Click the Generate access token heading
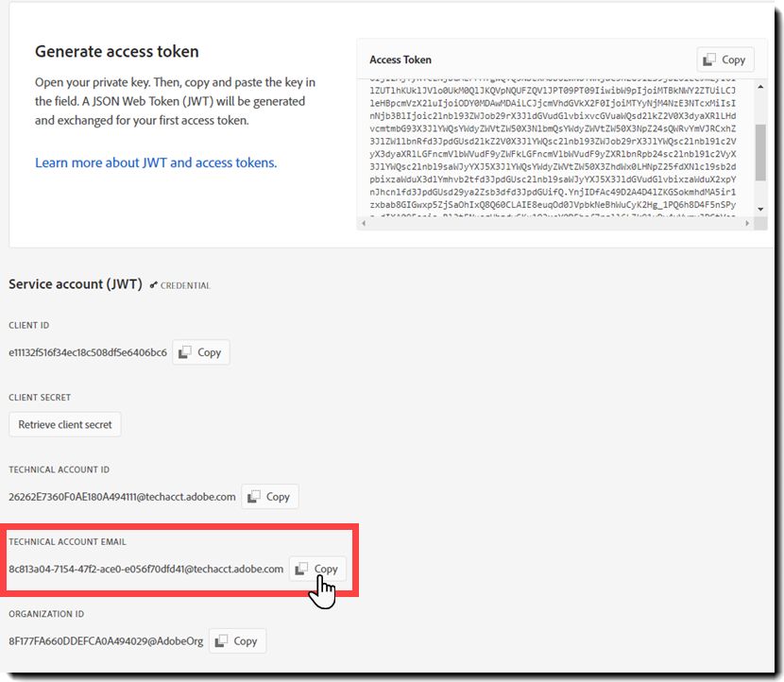 (117, 52)
